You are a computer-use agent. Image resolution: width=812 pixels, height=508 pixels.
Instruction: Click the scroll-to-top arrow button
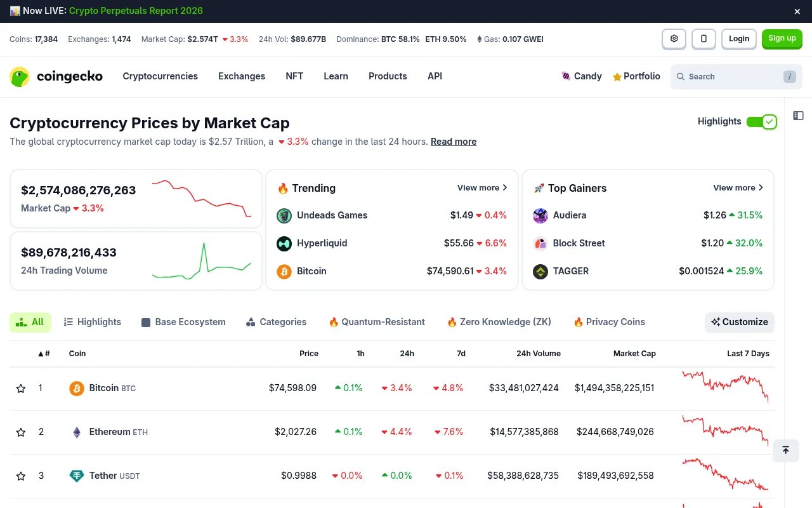(x=785, y=450)
